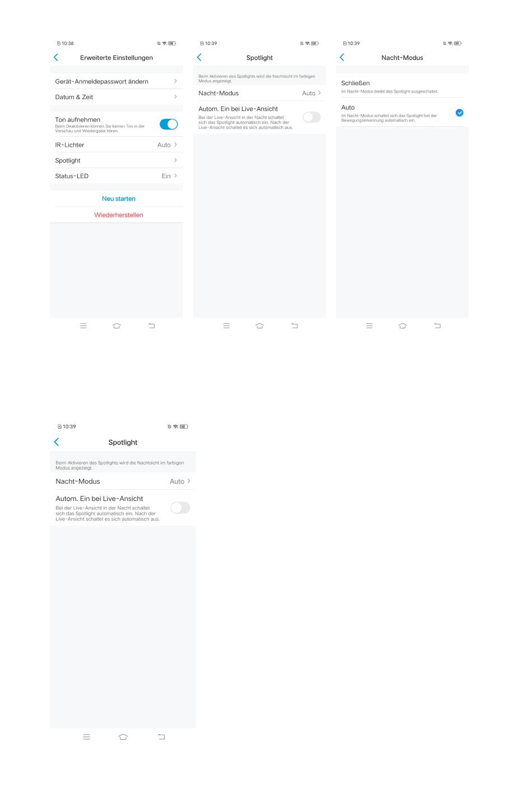532x789 pixels.
Task: Open Nacht-Modus Auto in top Spotlight screen
Action: point(259,93)
